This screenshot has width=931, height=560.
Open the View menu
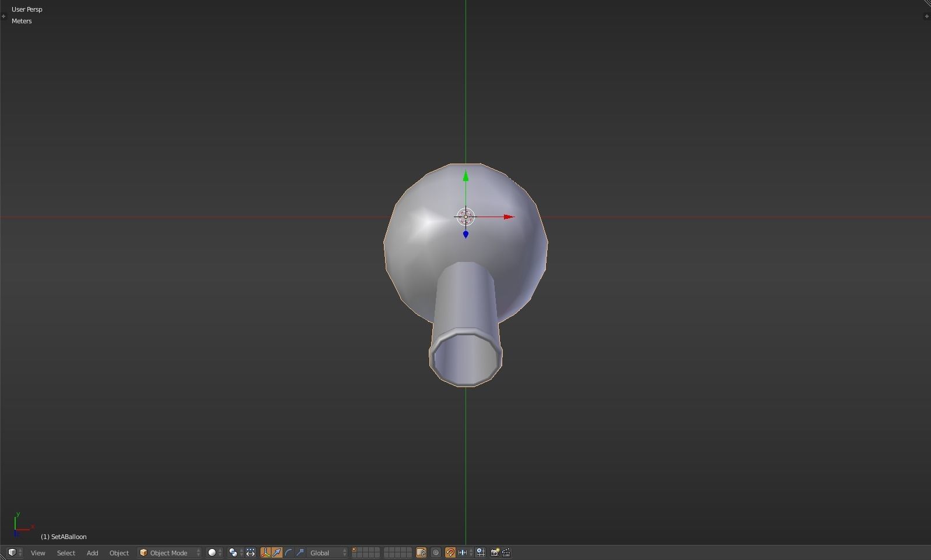[x=38, y=553]
